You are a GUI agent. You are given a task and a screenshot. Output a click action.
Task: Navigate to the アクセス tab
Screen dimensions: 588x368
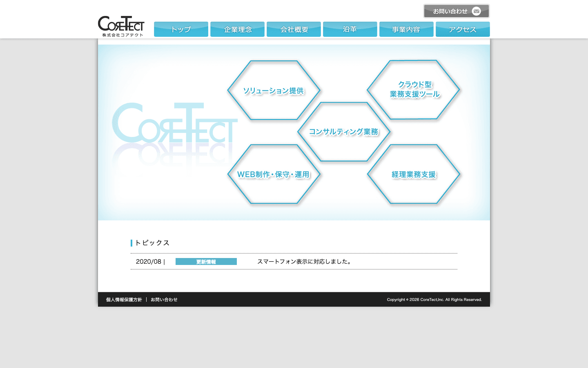coord(463,29)
